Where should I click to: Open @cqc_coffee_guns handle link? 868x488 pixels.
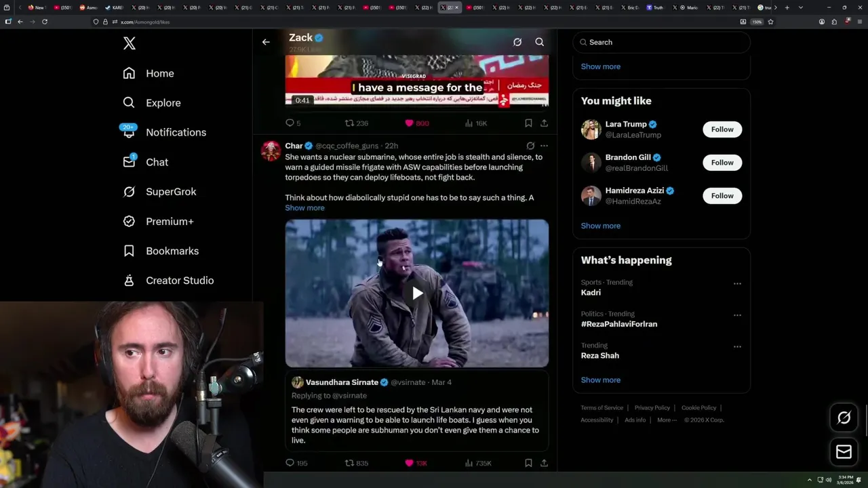(347, 146)
